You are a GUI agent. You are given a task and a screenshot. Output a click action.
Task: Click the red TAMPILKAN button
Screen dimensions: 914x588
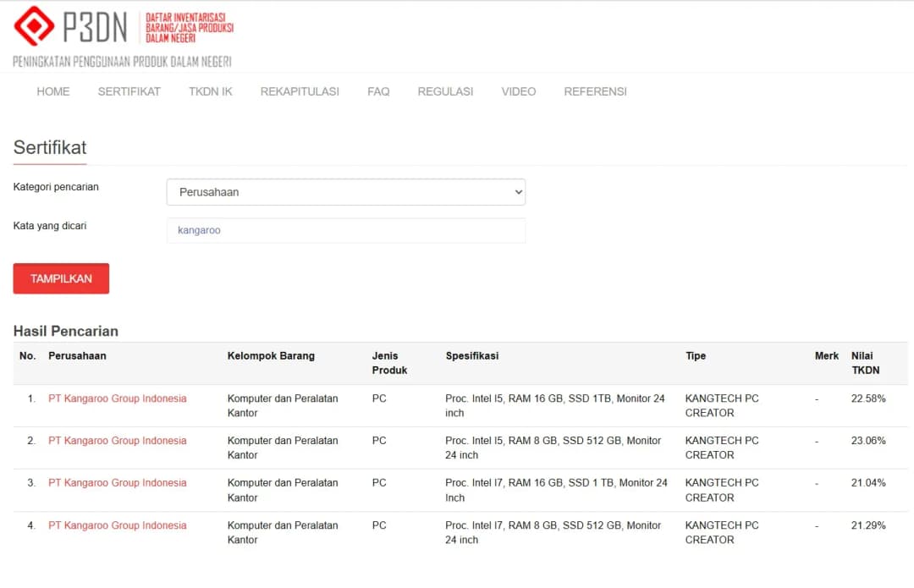(x=61, y=278)
